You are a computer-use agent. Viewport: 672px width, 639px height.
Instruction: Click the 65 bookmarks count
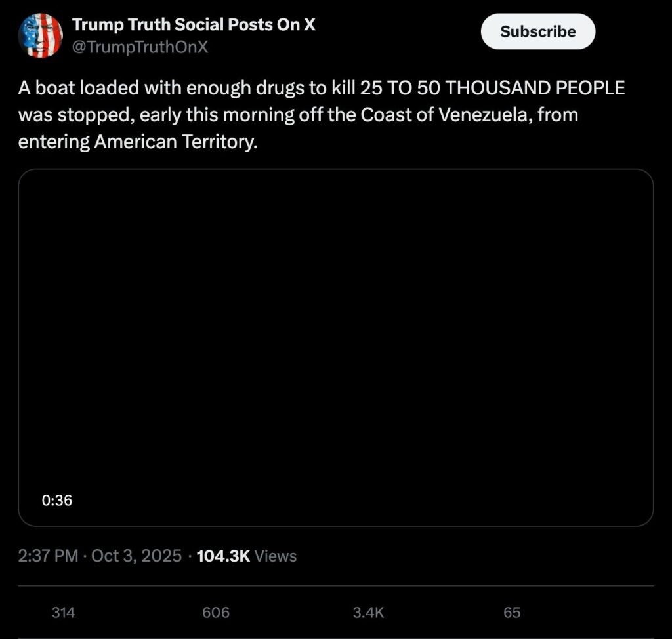point(512,613)
